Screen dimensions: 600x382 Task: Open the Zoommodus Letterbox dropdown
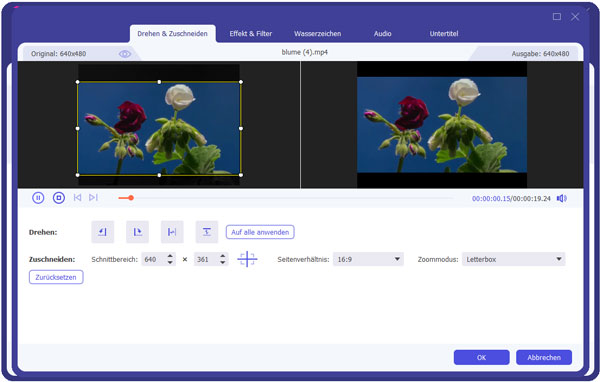(x=514, y=259)
